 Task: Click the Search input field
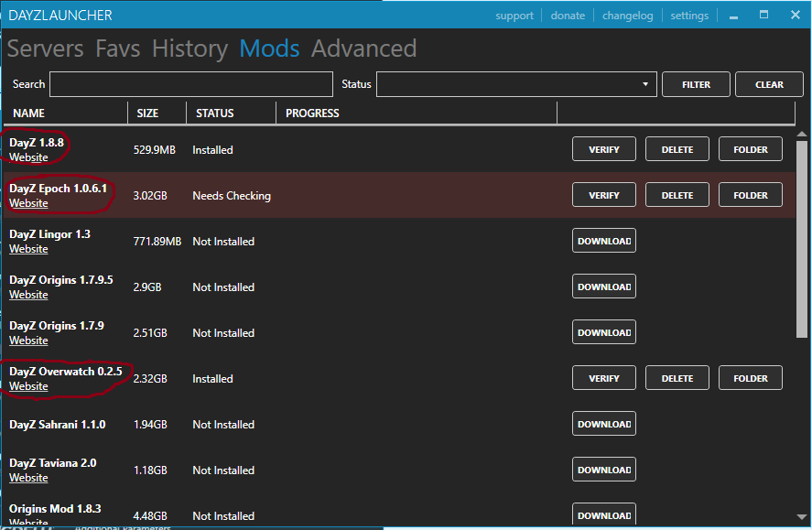(190, 84)
